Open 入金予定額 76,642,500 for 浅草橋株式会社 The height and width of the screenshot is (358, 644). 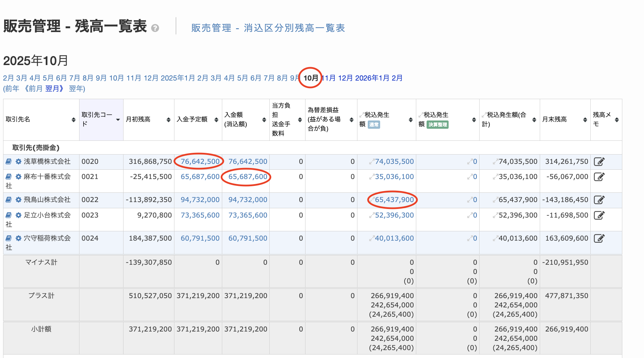pos(200,161)
